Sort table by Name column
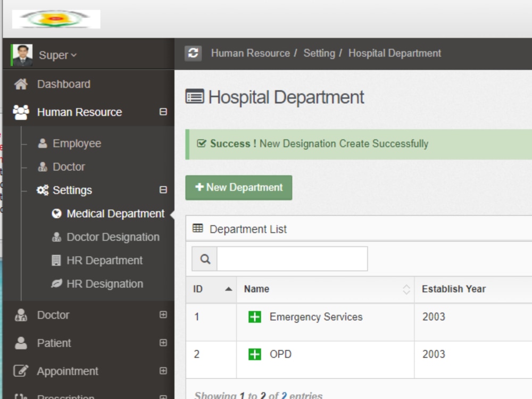 click(326, 289)
